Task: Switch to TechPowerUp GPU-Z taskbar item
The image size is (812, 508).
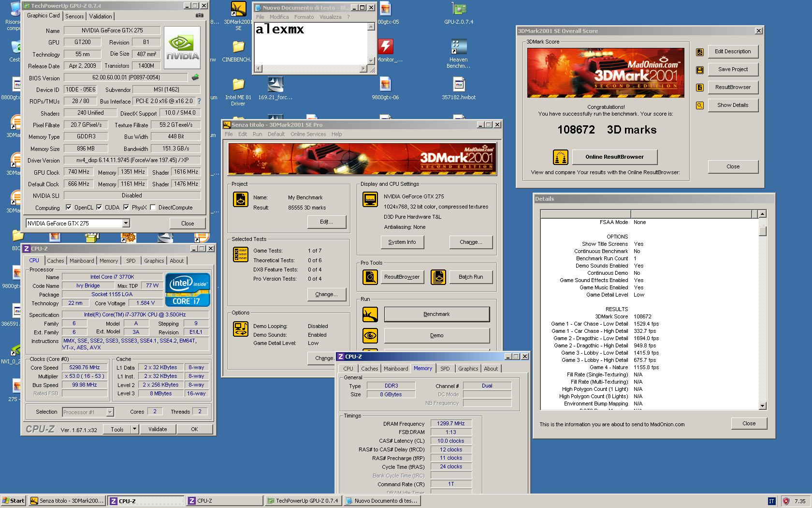Action: point(303,501)
